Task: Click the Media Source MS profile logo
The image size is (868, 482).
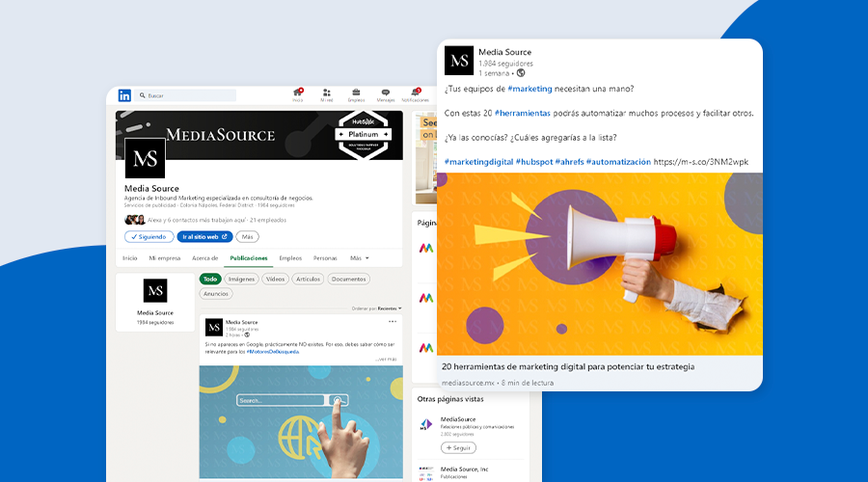Action: (145, 158)
